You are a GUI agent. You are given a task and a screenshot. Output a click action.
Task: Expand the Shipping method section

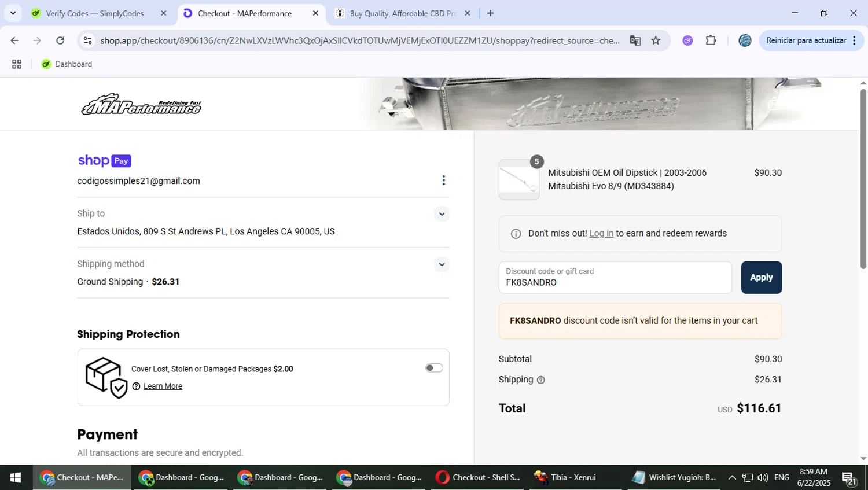(442, 264)
